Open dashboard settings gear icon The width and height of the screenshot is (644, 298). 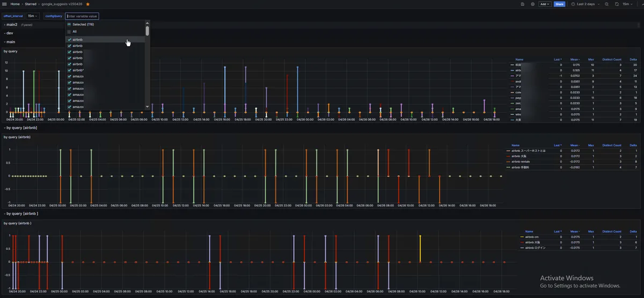click(x=532, y=4)
